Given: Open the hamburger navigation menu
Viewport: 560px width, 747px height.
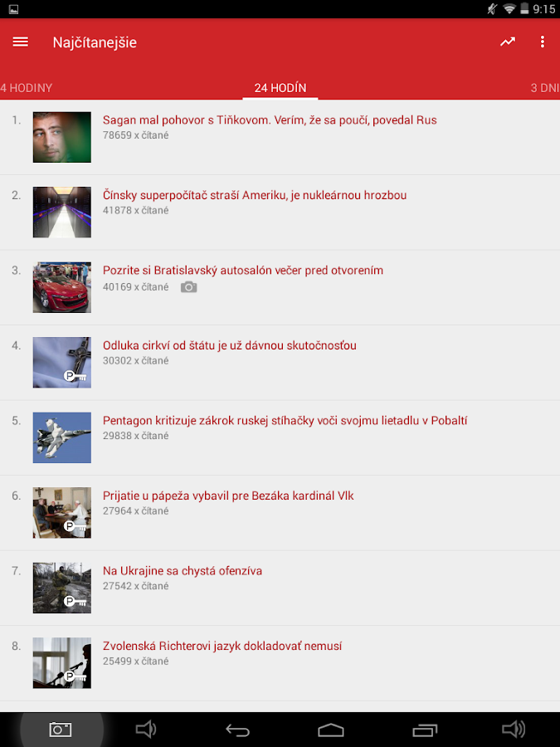Looking at the screenshot, I should [x=21, y=42].
